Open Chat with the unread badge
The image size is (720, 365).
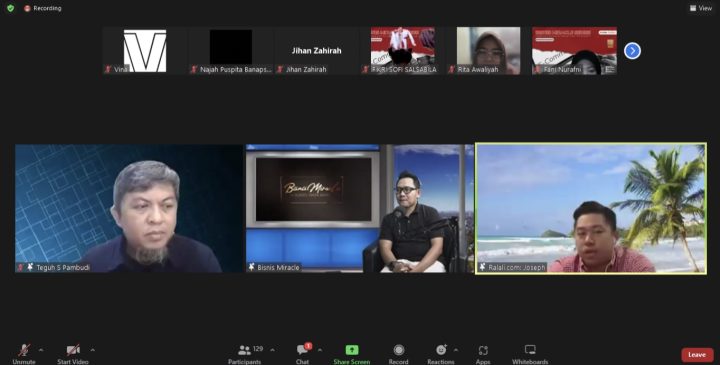pyautogui.click(x=303, y=349)
